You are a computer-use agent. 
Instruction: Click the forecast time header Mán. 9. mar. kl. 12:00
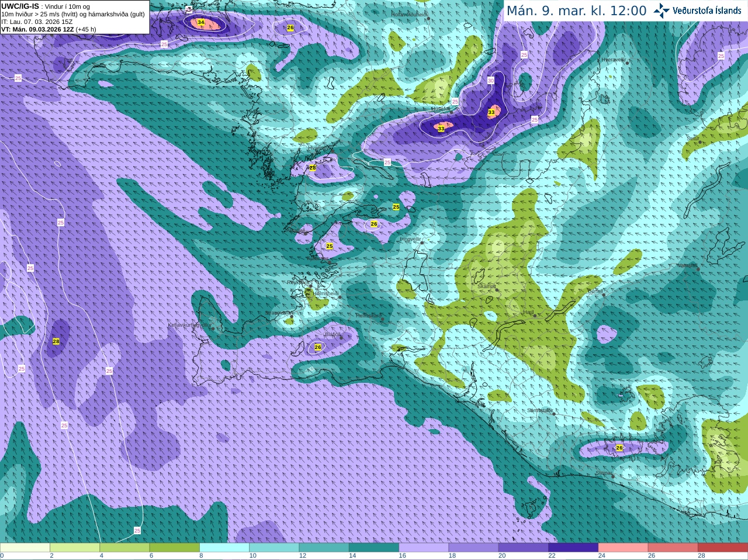[x=576, y=11]
